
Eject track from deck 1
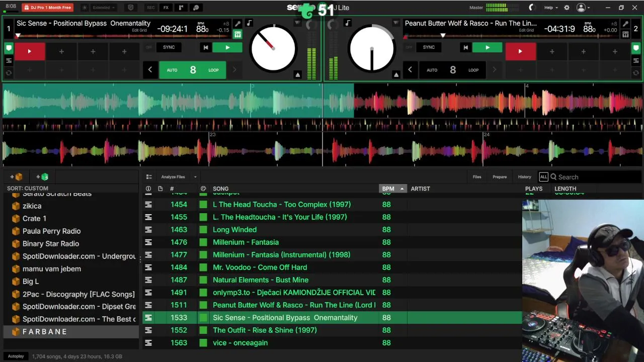pyautogui.click(x=297, y=74)
